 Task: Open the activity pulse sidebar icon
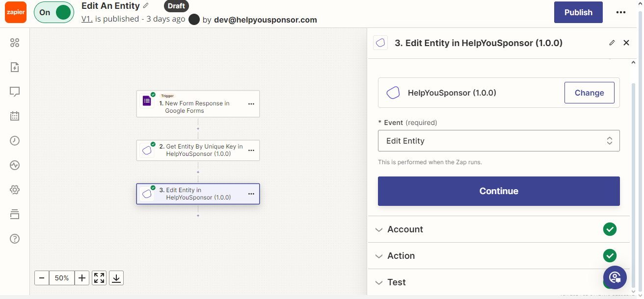pyautogui.click(x=15, y=165)
